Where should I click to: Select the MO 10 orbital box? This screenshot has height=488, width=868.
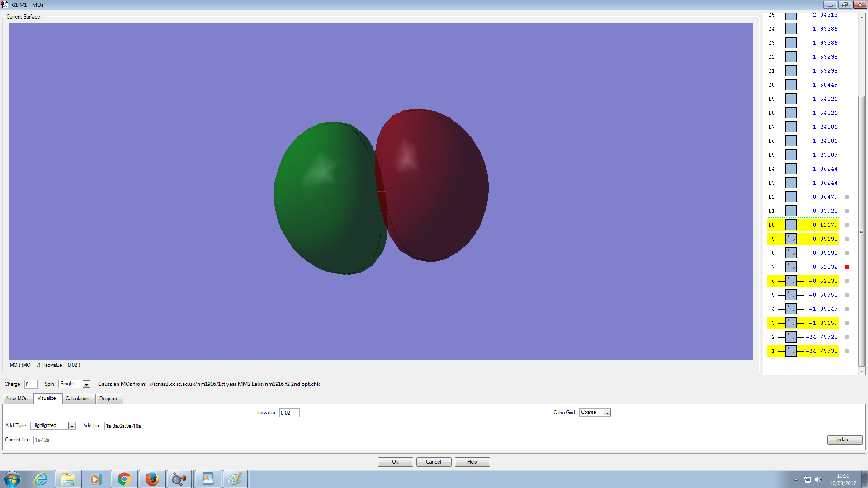pos(790,225)
